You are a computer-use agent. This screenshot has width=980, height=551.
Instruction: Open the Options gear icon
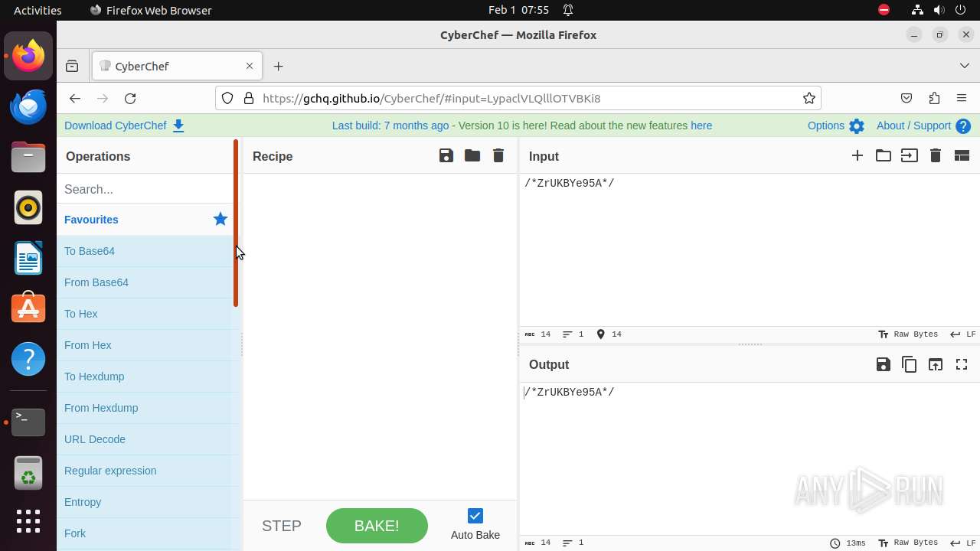857,126
